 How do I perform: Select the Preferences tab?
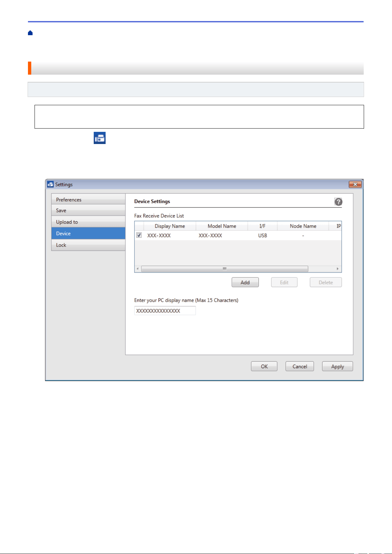[88, 200]
